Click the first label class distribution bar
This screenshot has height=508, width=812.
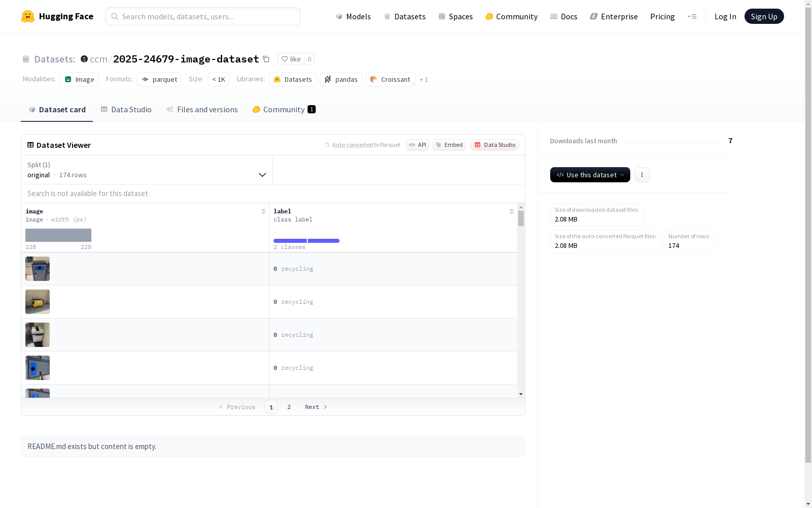pos(290,241)
